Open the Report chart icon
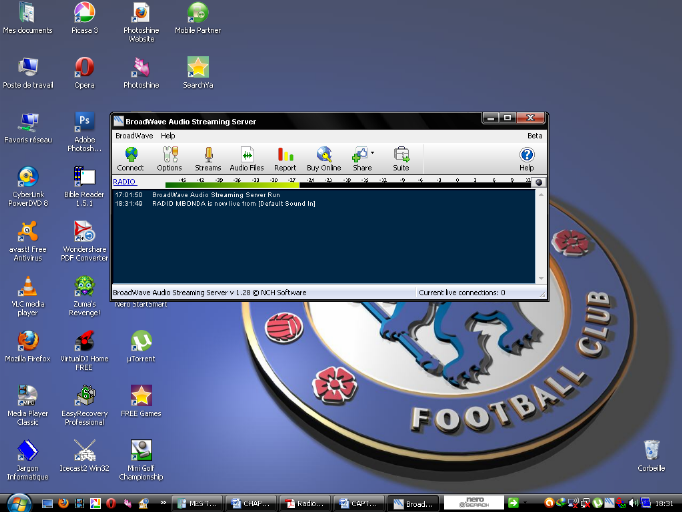Screen dimensions: 682x512 pos(285,158)
